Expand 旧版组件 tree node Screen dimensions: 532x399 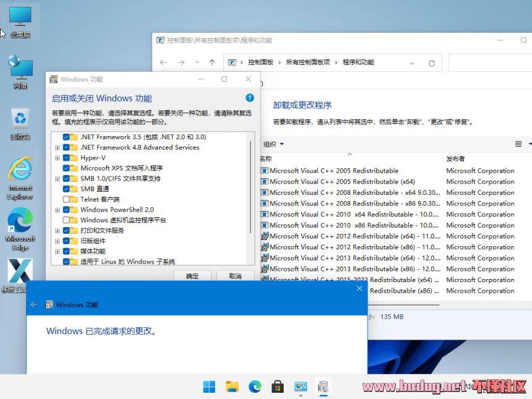point(58,241)
